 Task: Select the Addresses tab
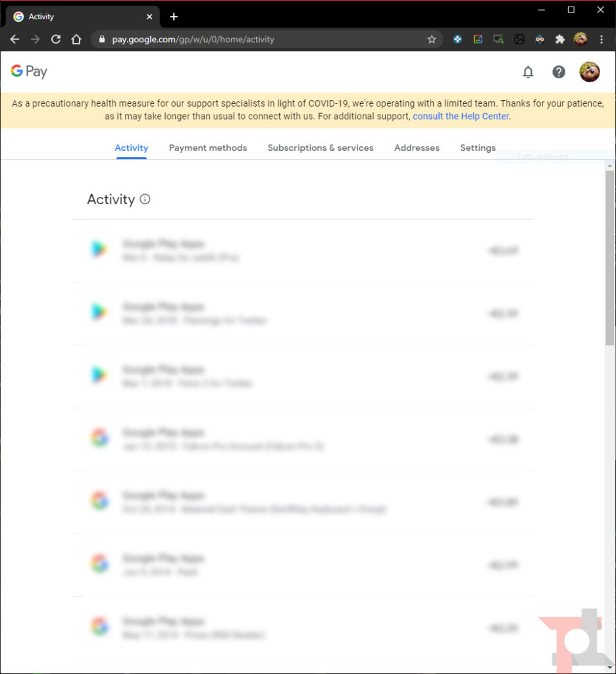(x=416, y=147)
